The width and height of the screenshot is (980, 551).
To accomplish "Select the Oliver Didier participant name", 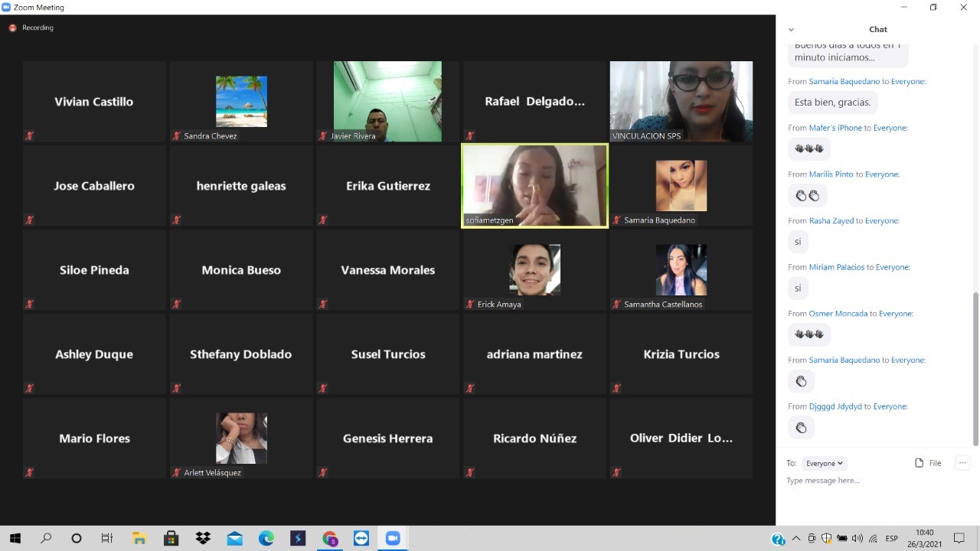I will coord(681,439).
